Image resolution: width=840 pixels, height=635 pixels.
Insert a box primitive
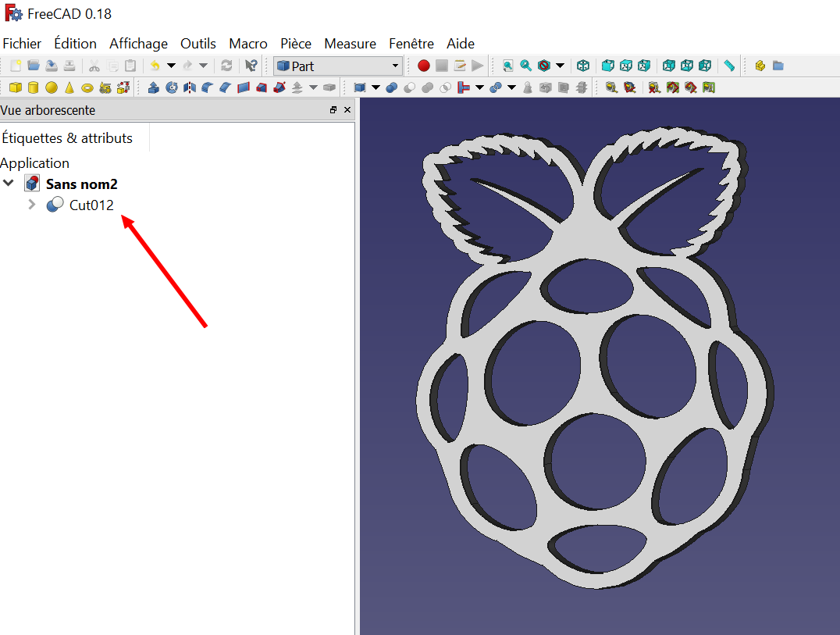pos(16,87)
